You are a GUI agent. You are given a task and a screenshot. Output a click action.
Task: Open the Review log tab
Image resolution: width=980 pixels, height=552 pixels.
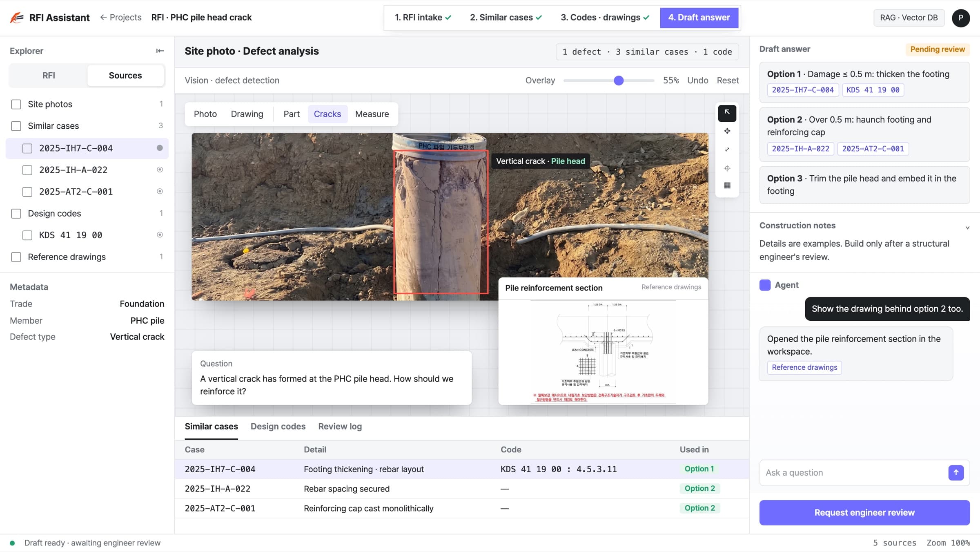click(x=340, y=427)
